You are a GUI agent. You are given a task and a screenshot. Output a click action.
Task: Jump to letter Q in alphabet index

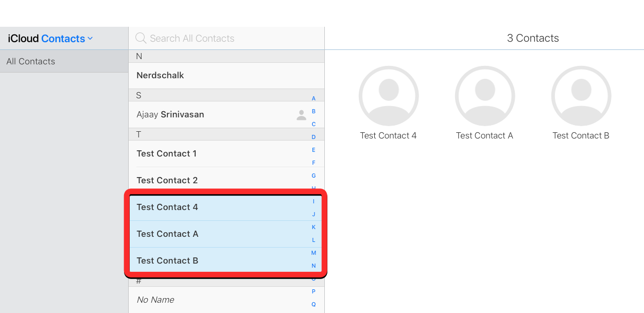[314, 304]
